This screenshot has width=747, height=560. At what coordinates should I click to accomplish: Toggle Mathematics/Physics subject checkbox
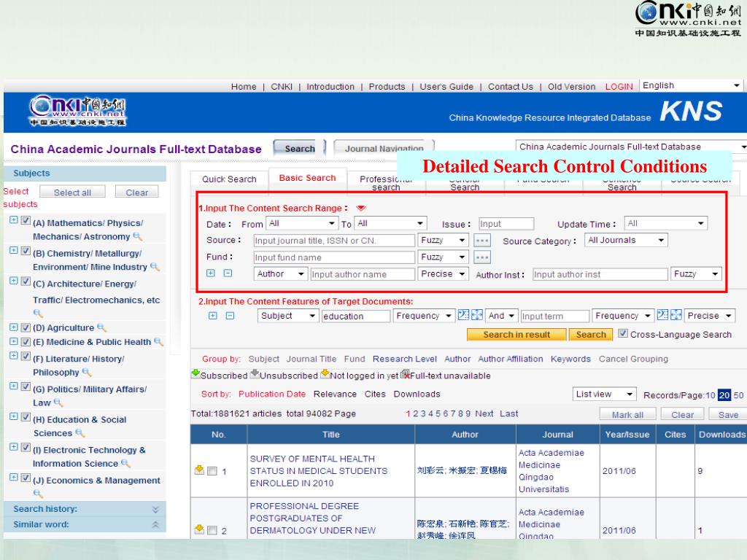pos(26,220)
